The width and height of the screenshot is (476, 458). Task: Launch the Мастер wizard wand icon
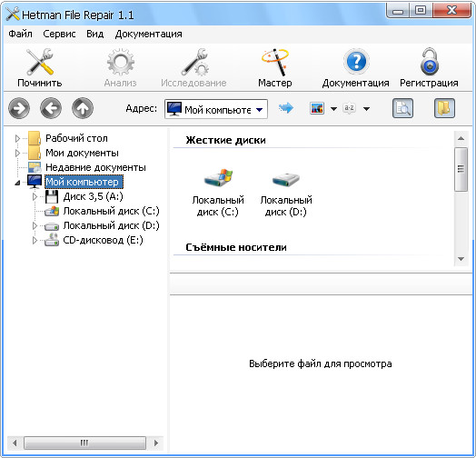pyautogui.click(x=275, y=62)
